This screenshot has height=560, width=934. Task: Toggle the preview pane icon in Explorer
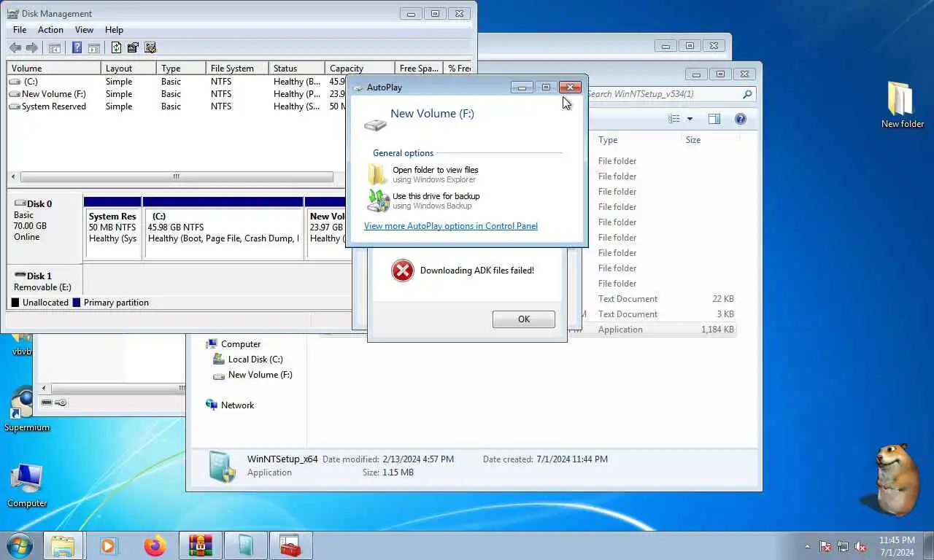(714, 119)
